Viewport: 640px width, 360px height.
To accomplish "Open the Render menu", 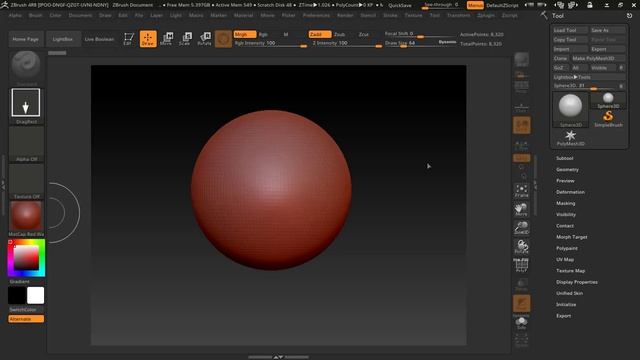I will [345, 15].
